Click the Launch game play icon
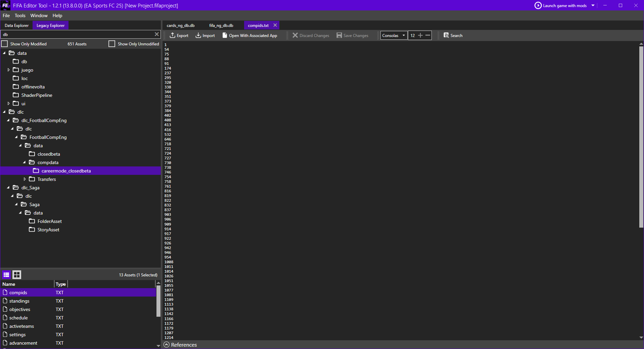The image size is (644, 349). pos(538,5)
